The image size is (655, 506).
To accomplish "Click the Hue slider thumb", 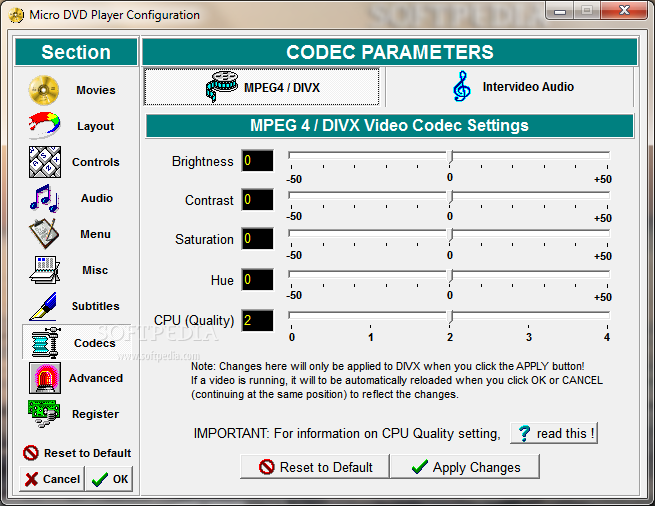I will tap(450, 276).
